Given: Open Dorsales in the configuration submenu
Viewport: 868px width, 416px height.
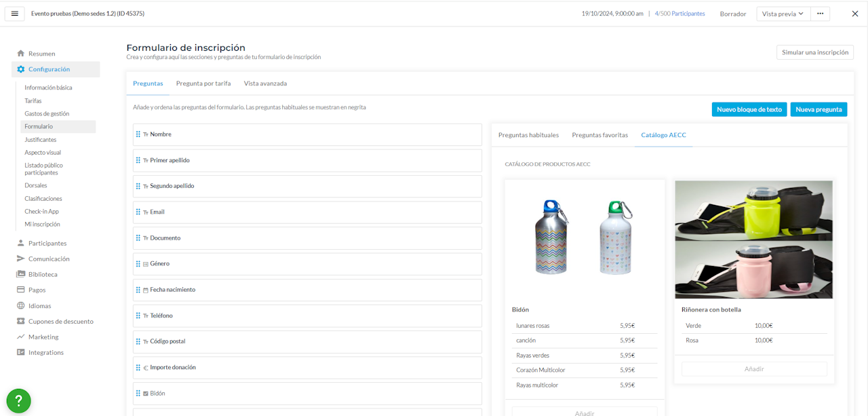Looking at the screenshot, I should point(36,185).
